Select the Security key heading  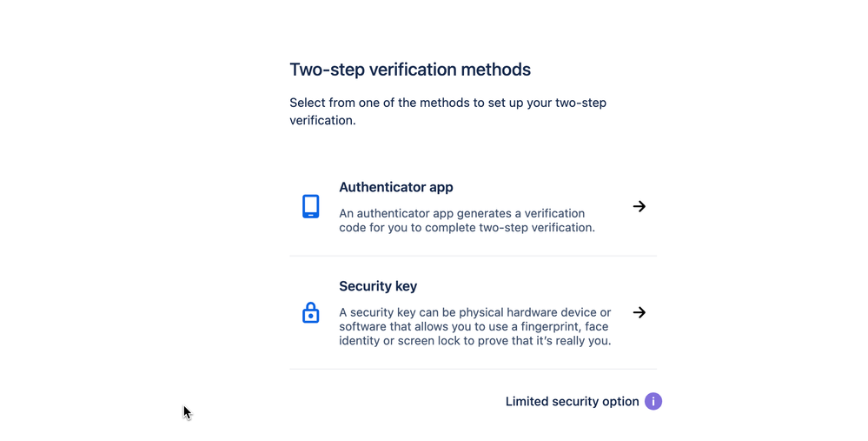(x=378, y=286)
